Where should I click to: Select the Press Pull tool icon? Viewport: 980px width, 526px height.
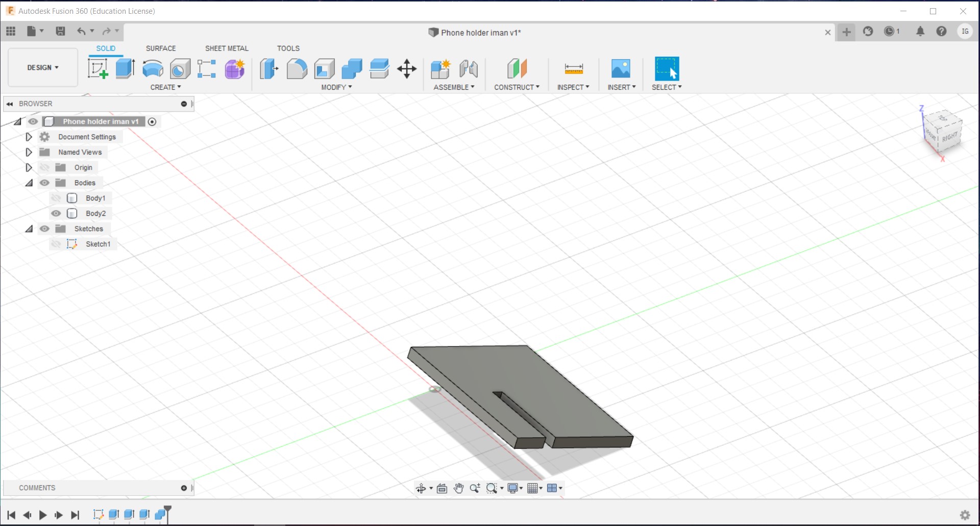point(269,68)
